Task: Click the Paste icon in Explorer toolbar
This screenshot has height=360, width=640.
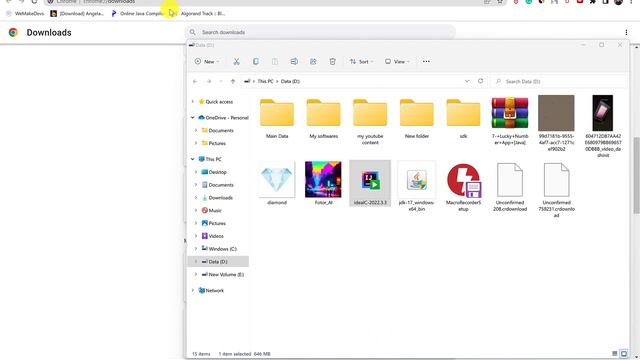Action: [275, 62]
